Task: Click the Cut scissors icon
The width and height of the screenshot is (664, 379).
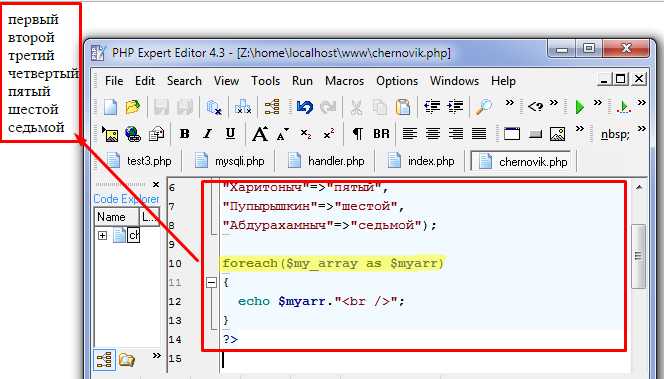Action: click(356, 108)
